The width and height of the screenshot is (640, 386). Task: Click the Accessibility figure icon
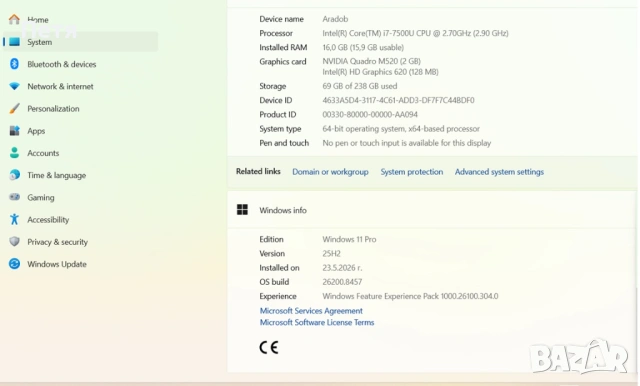[14, 219]
